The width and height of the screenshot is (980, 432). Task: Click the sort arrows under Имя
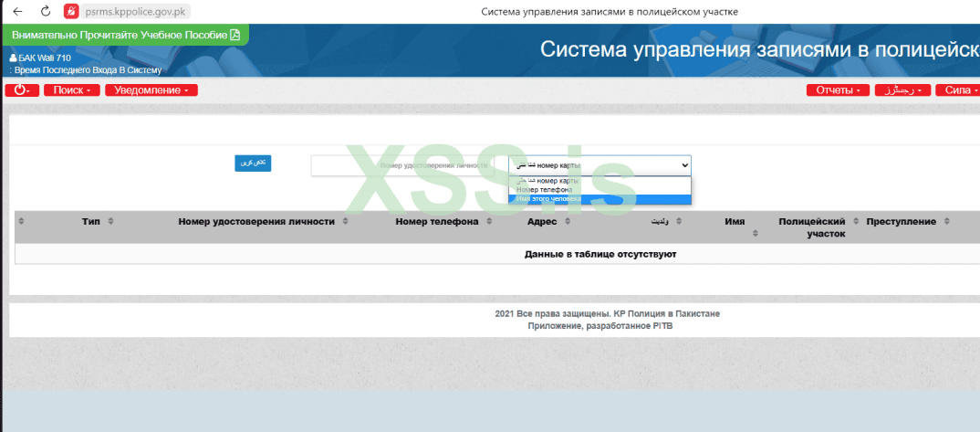pos(755,233)
